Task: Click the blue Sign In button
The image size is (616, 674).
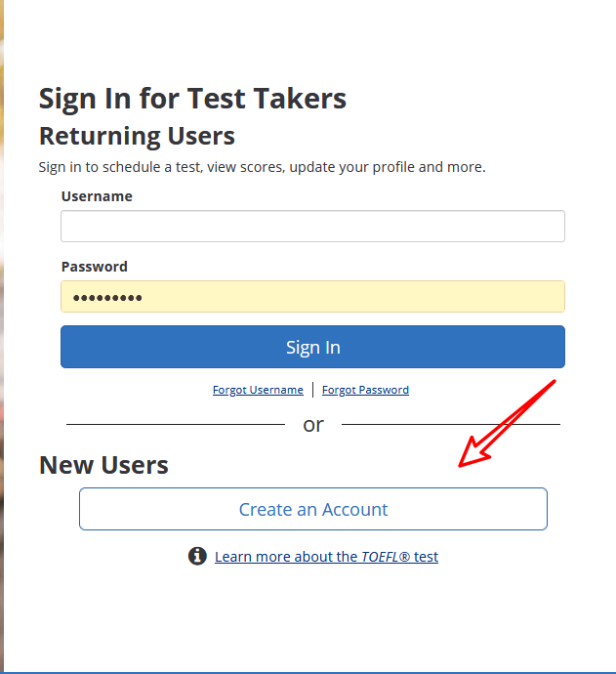Action: click(x=312, y=347)
